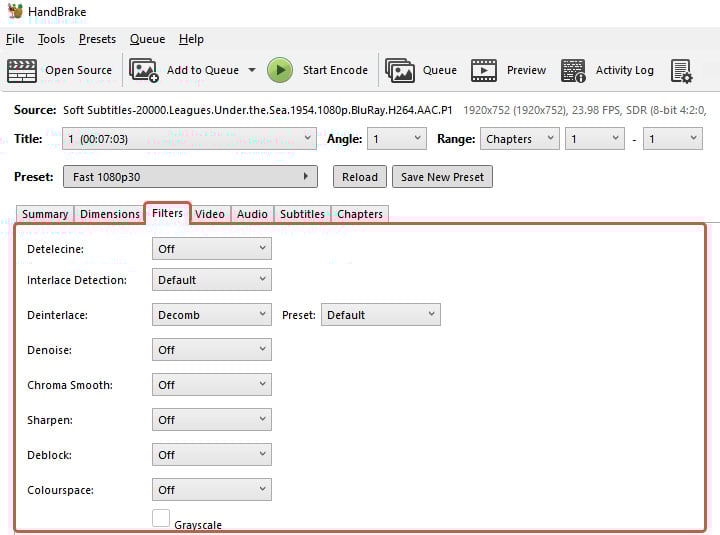Open the Colourspace dropdown
The height and width of the screenshot is (535, 720).
pos(212,490)
